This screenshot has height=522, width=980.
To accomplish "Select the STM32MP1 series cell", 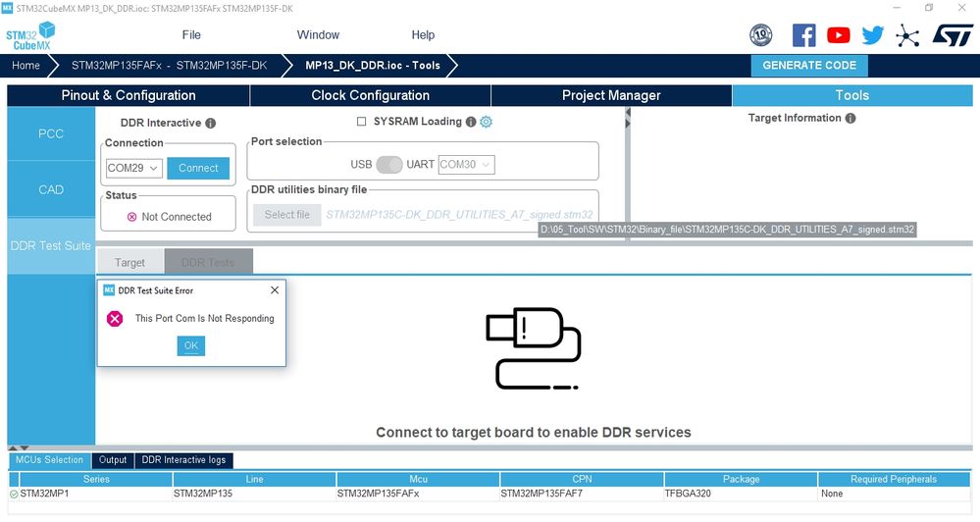I will coord(95,494).
